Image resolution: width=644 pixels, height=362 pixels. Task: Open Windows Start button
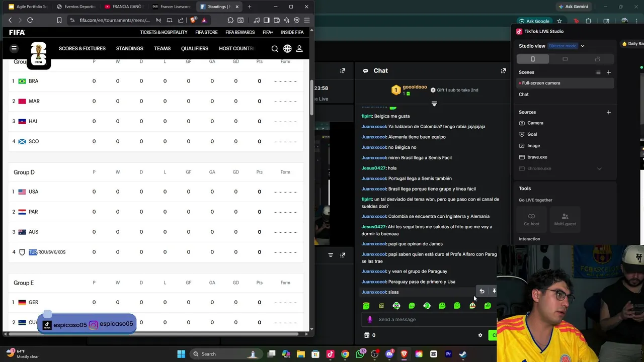pyautogui.click(x=181, y=354)
